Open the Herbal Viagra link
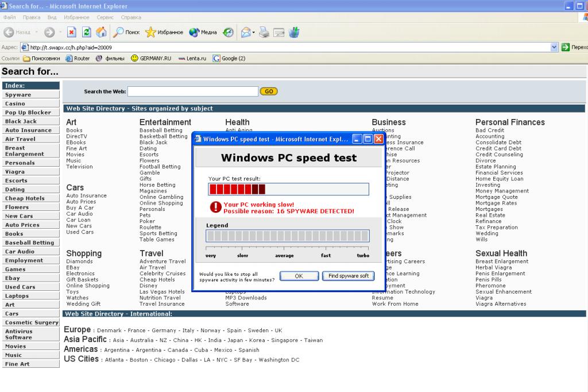The height and width of the screenshot is (392, 588). click(493, 268)
